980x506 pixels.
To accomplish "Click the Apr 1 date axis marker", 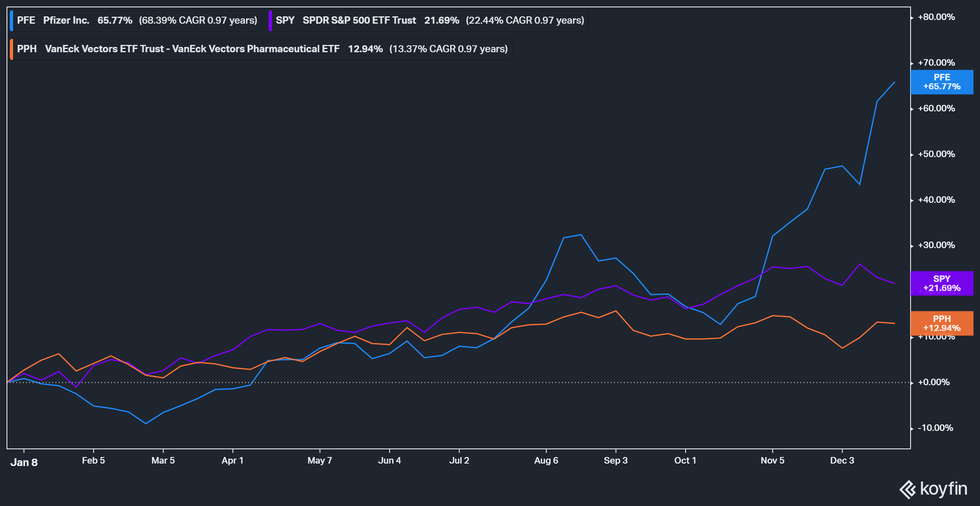I will [232, 461].
